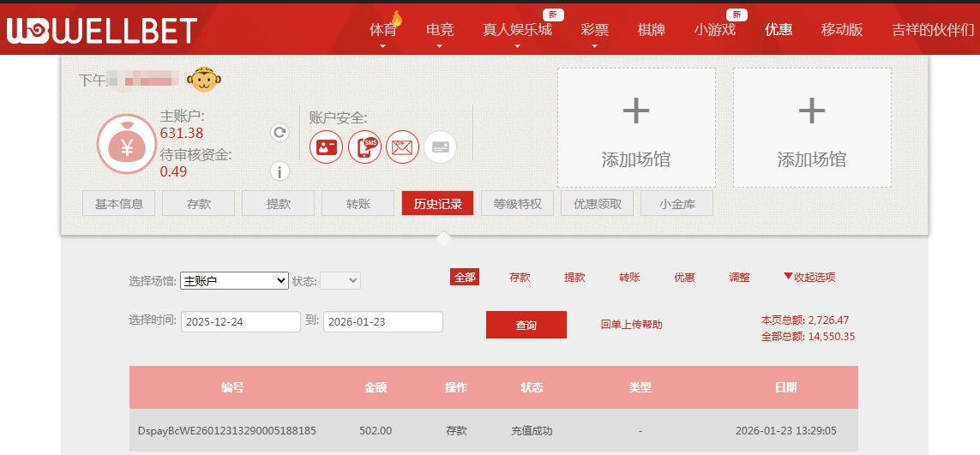Open the 电竞 menu

point(439,30)
